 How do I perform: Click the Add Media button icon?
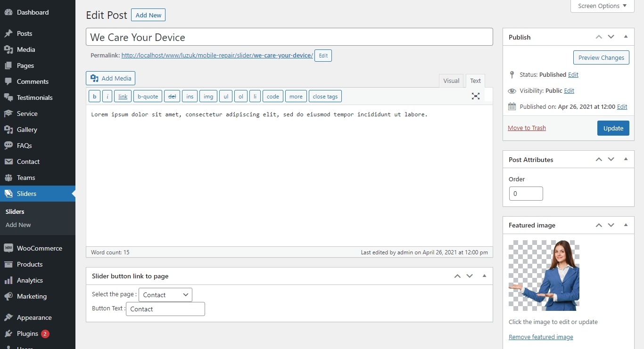coord(95,78)
